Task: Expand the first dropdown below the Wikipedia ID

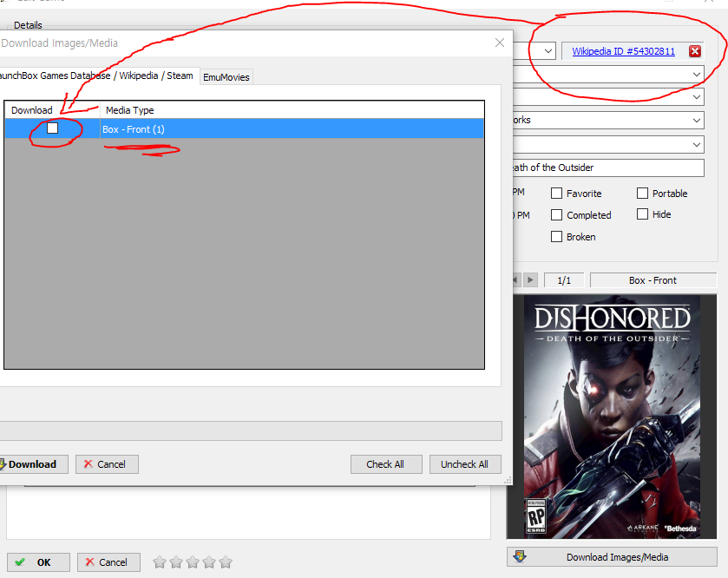Action: [697, 75]
